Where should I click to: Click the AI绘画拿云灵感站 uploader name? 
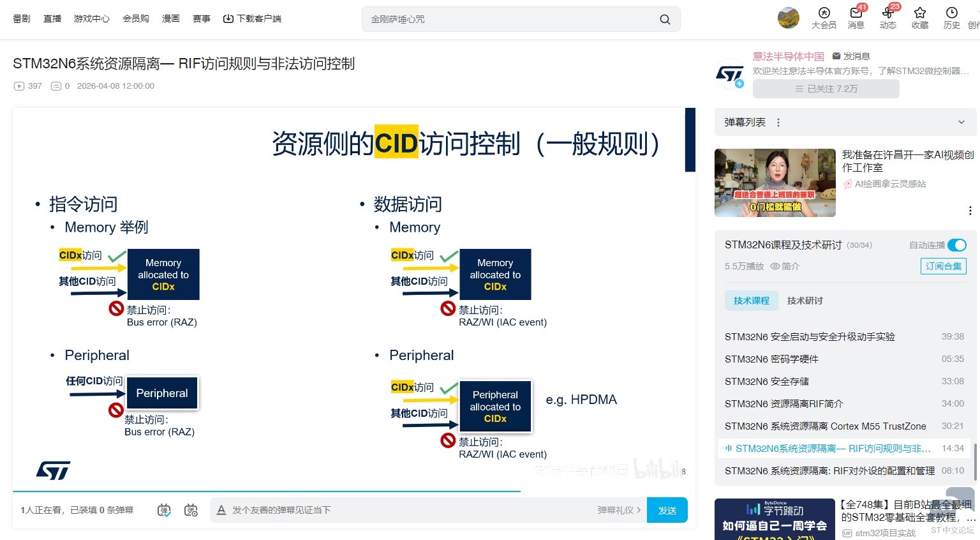tap(890, 184)
